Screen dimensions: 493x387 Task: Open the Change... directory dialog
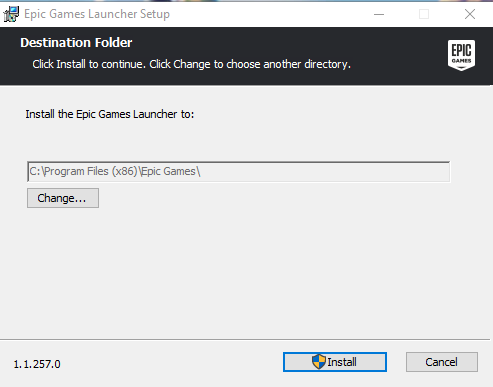tap(63, 198)
